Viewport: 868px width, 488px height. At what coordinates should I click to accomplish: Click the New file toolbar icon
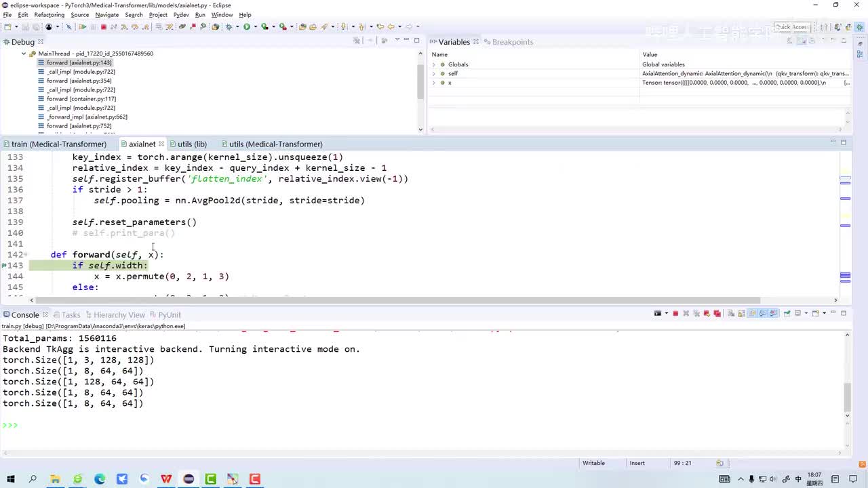click(7, 26)
